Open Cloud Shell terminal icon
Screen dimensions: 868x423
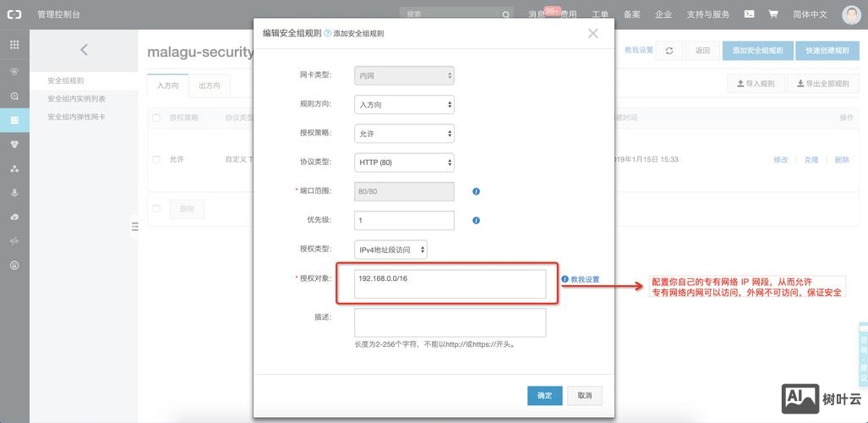[749, 14]
